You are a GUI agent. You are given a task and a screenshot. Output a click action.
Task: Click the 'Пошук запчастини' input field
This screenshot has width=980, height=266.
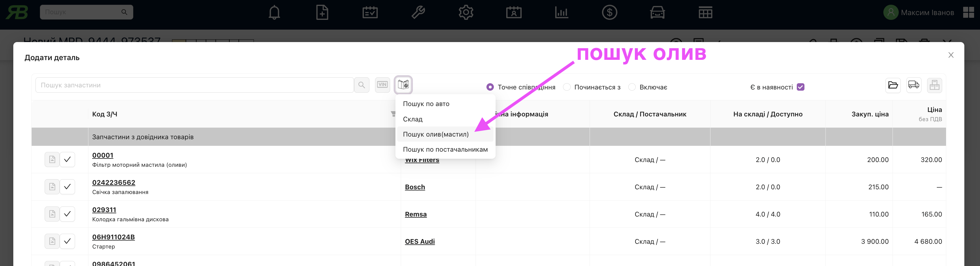[194, 85]
